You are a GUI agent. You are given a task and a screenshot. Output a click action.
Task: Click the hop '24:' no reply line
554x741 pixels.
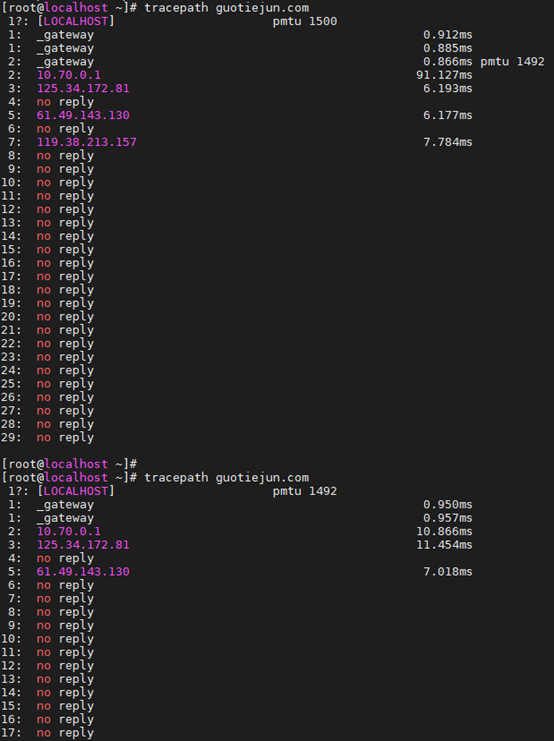point(47,370)
